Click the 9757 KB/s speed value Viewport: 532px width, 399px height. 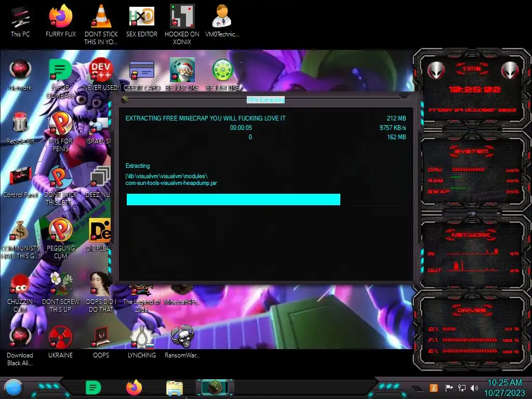point(393,128)
